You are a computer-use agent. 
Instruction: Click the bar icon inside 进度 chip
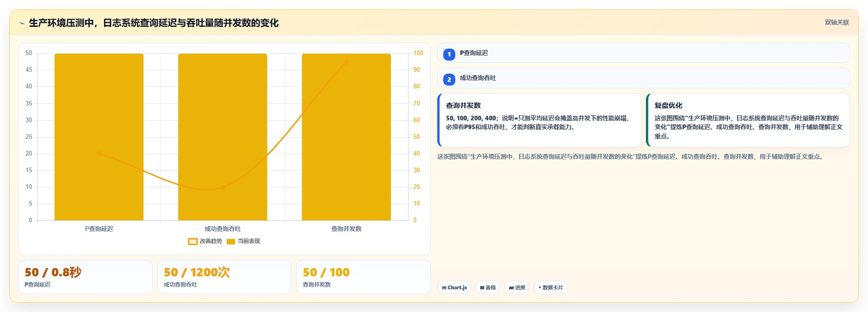(511, 288)
